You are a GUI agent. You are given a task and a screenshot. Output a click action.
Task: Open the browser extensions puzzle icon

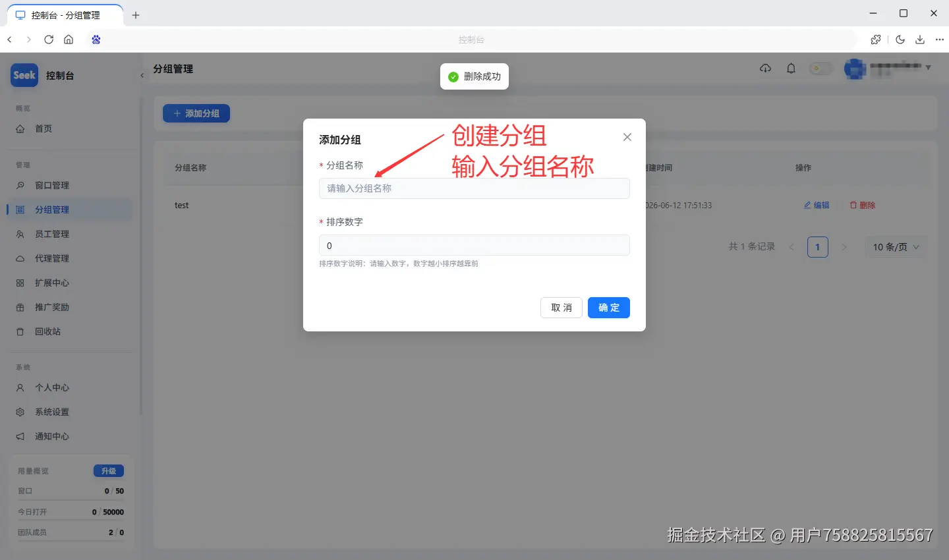point(876,40)
